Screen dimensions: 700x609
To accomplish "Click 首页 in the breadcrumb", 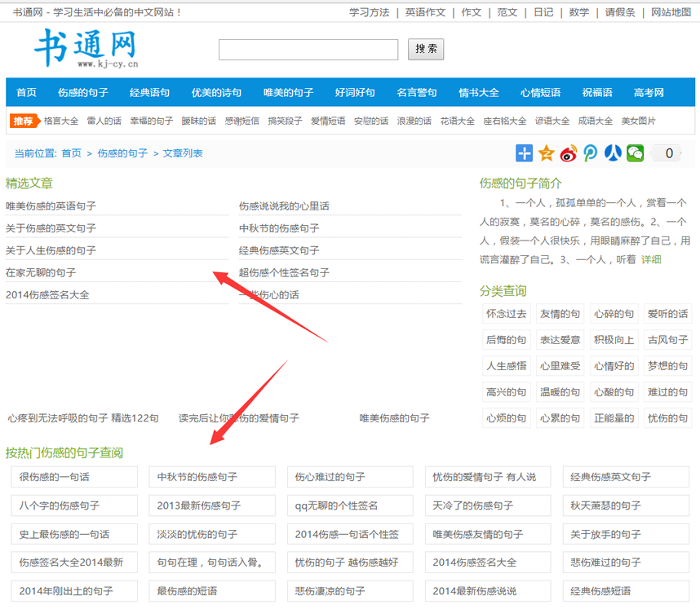I will [71, 153].
